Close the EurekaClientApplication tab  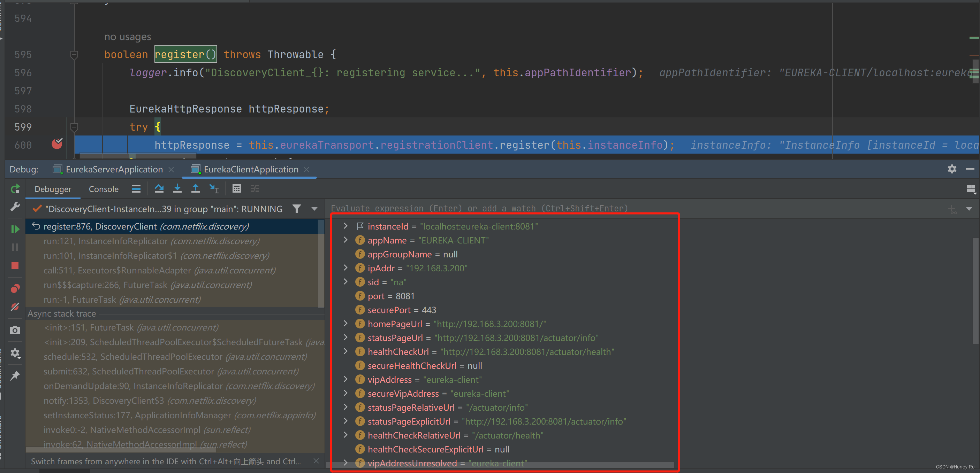coord(307,169)
